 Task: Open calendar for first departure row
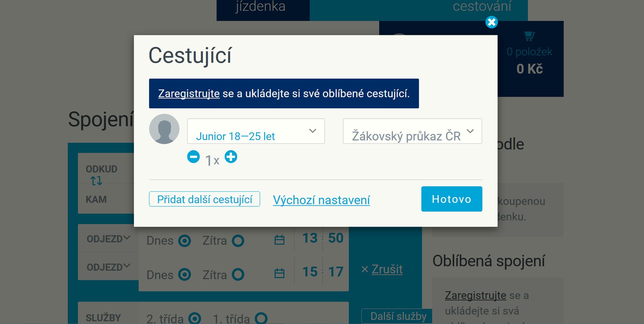(x=280, y=240)
